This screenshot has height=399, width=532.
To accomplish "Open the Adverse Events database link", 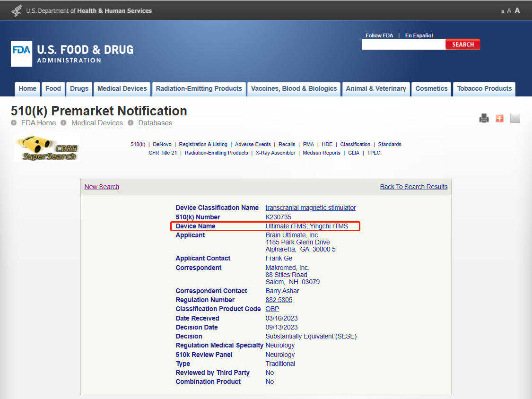I will coord(253,144).
